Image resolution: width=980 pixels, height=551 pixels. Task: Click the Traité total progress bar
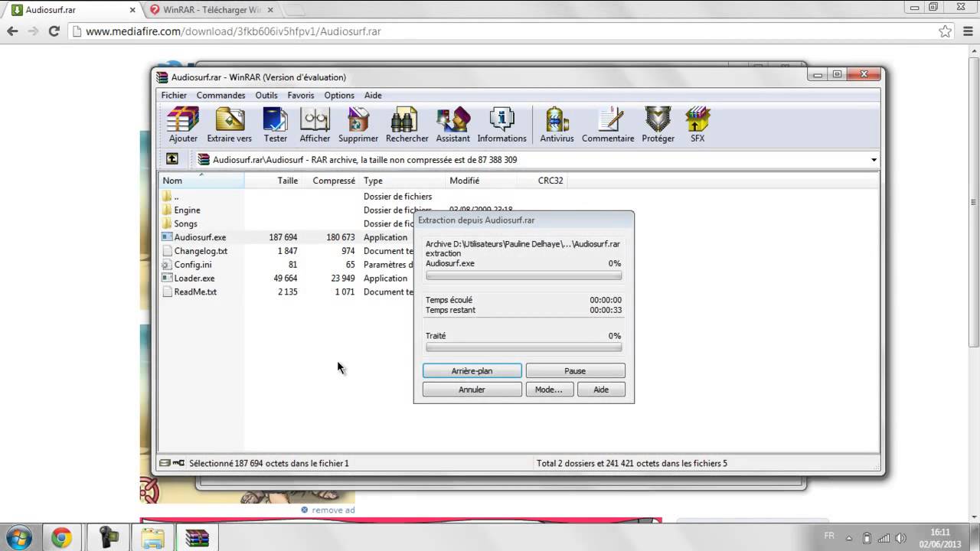(524, 347)
